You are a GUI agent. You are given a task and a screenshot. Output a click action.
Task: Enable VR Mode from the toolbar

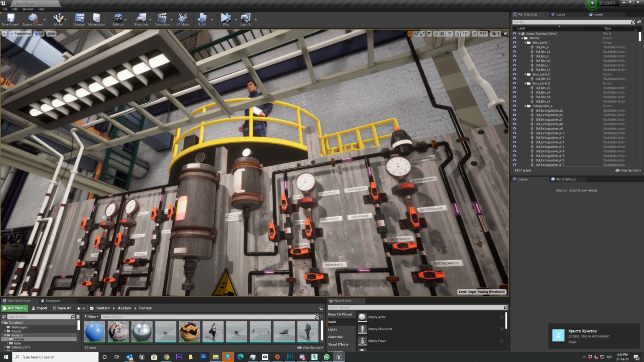pos(182,19)
